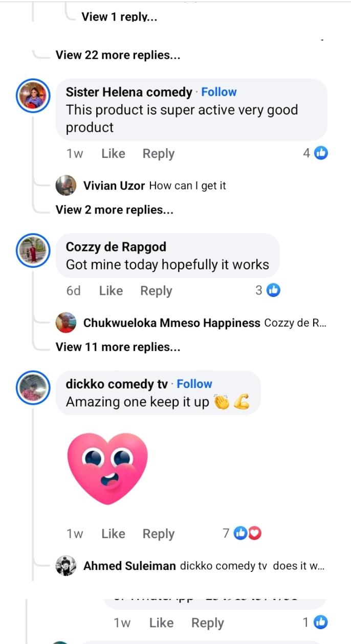The height and width of the screenshot is (644, 351).
Task: Tap Vivian Uzor's small avatar
Action: tap(66, 186)
